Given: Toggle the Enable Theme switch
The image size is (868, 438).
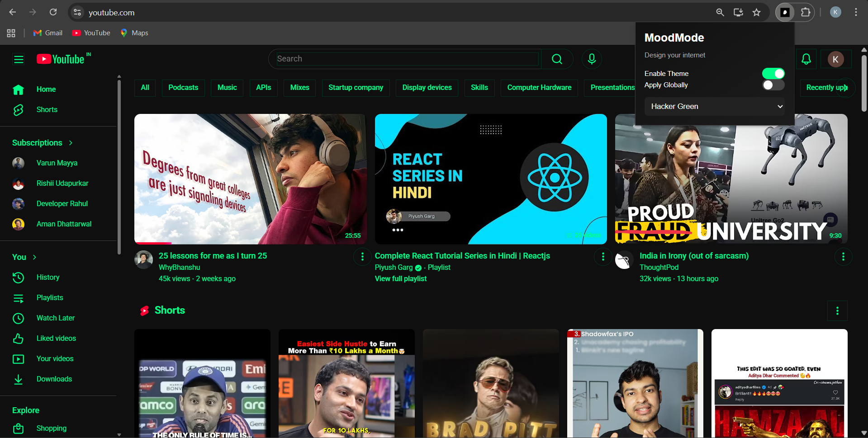Looking at the screenshot, I should (x=773, y=74).
